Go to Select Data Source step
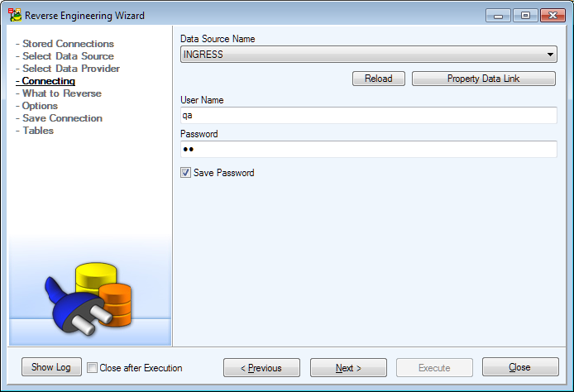 [68, 56]
